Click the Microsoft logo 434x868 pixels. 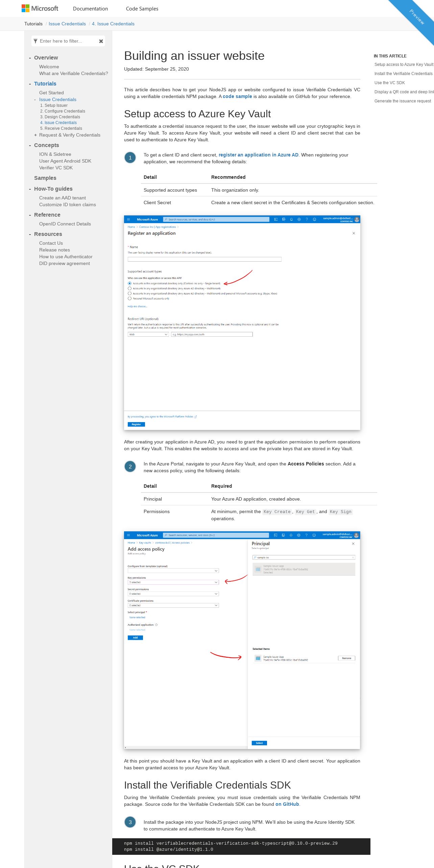pos(40,8)
